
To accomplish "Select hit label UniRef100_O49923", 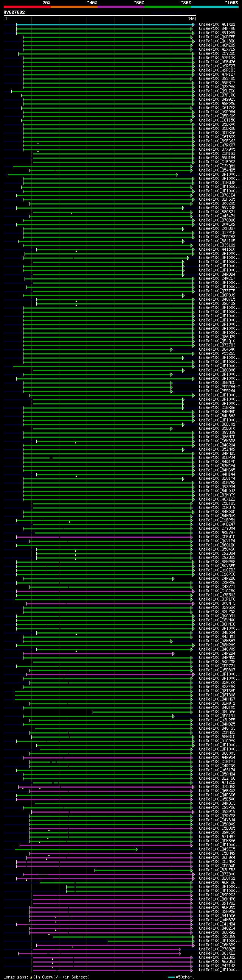I will point(217,100).
